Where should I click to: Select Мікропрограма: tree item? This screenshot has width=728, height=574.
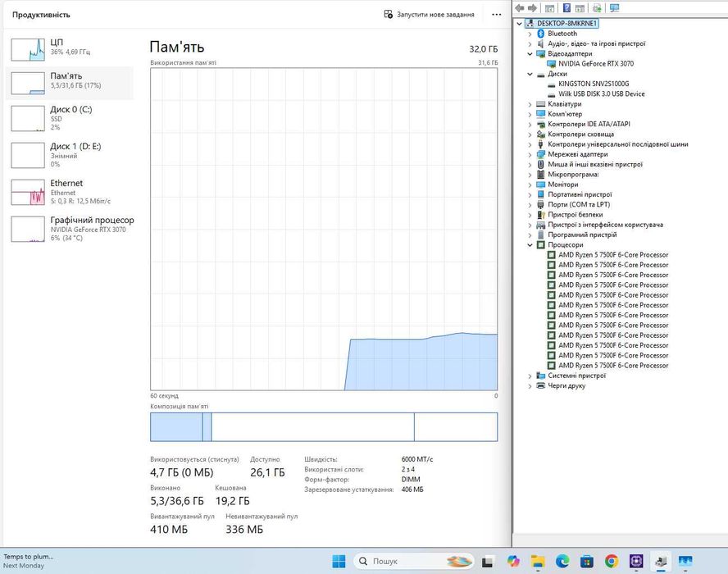tap(573, 175)
